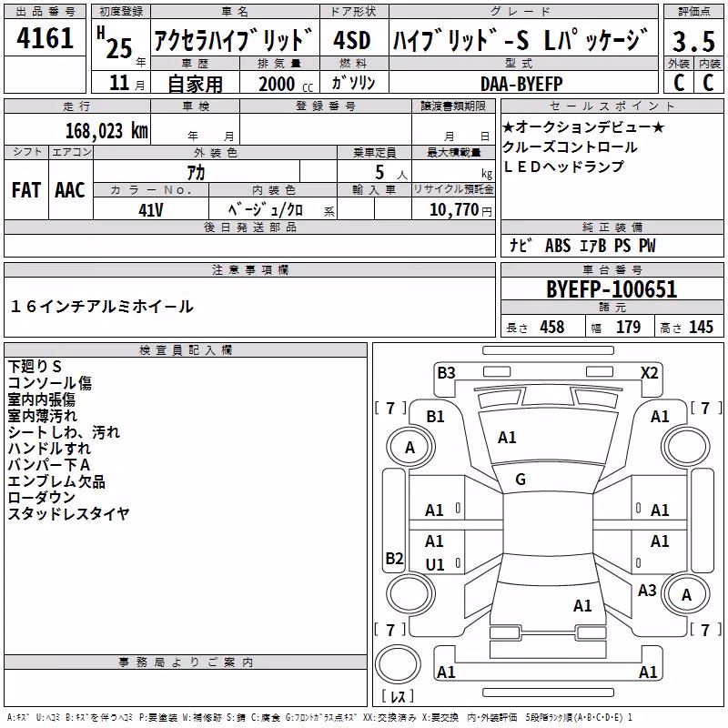728x728 pixels.
Task: Click inspector note 下廻りS
Action: pyautogui.click(x=35, y=367)
